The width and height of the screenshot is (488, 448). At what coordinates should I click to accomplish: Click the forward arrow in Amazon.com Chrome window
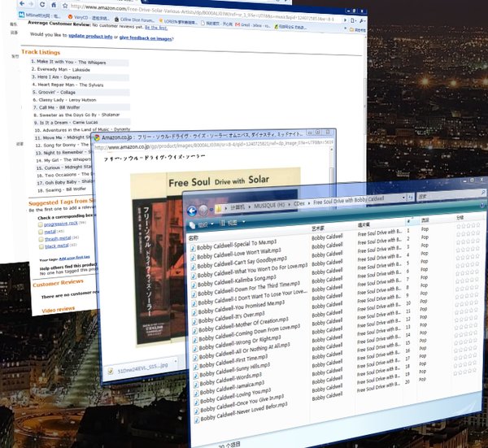(31, 4)
